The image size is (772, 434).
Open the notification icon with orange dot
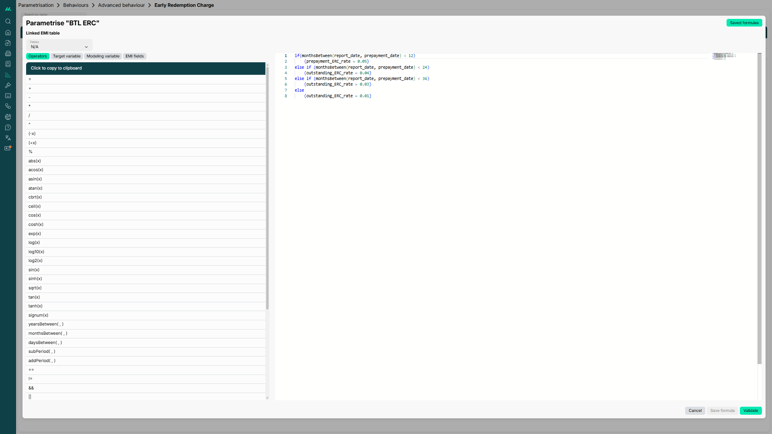point(8,148)
